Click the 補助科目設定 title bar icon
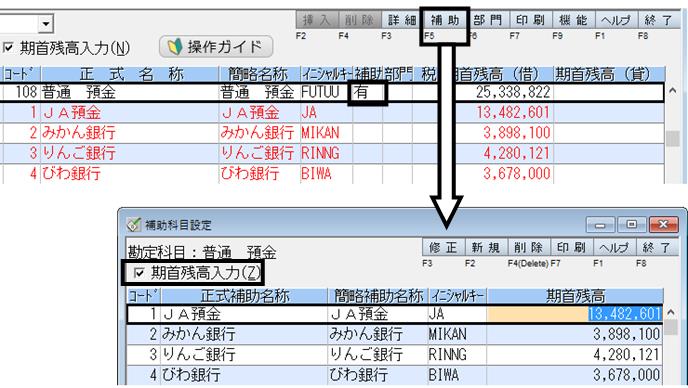Viewport: 688px width, 388px height. pyautogui.click(x=133, y=225)
